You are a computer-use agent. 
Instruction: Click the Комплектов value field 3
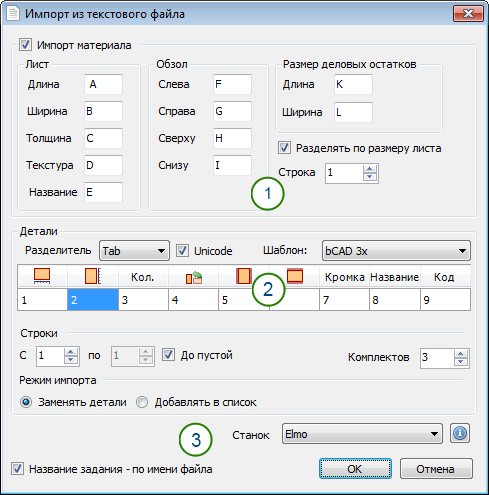(437, 358)
